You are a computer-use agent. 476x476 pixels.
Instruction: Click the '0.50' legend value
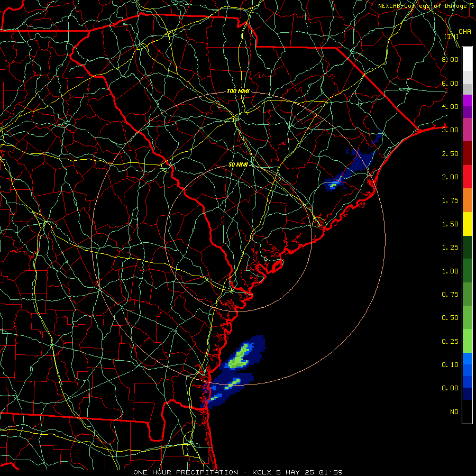[450, 318]
